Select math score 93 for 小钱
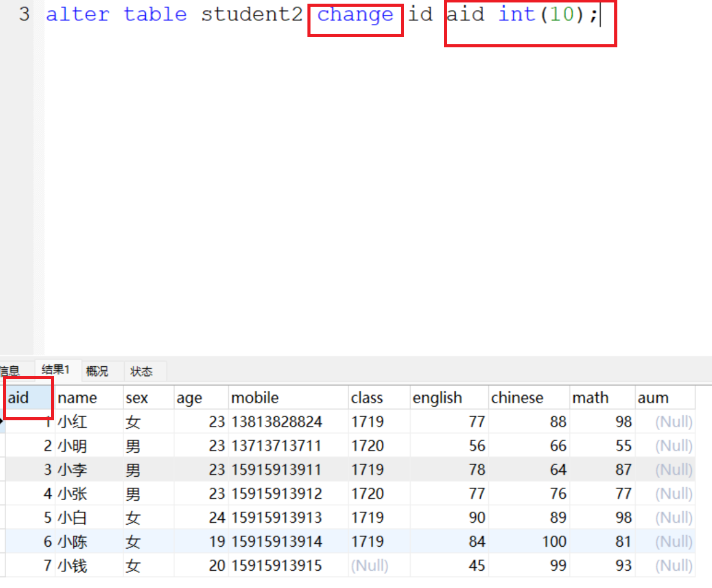 coord(602,566)
